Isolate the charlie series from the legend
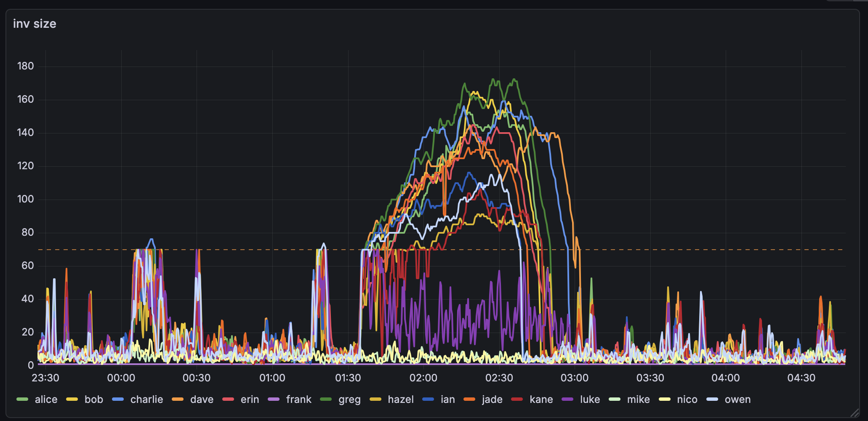The image size is (868, 421). point(146,400)
